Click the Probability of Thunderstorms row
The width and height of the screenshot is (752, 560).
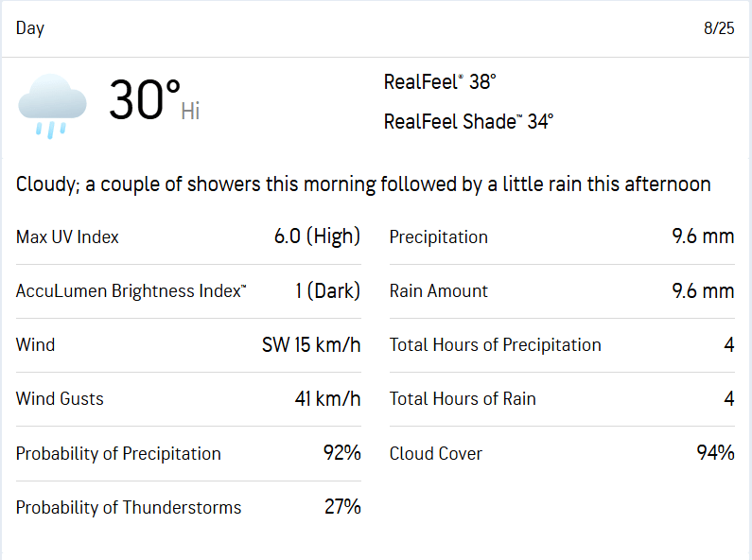[188, 507]
